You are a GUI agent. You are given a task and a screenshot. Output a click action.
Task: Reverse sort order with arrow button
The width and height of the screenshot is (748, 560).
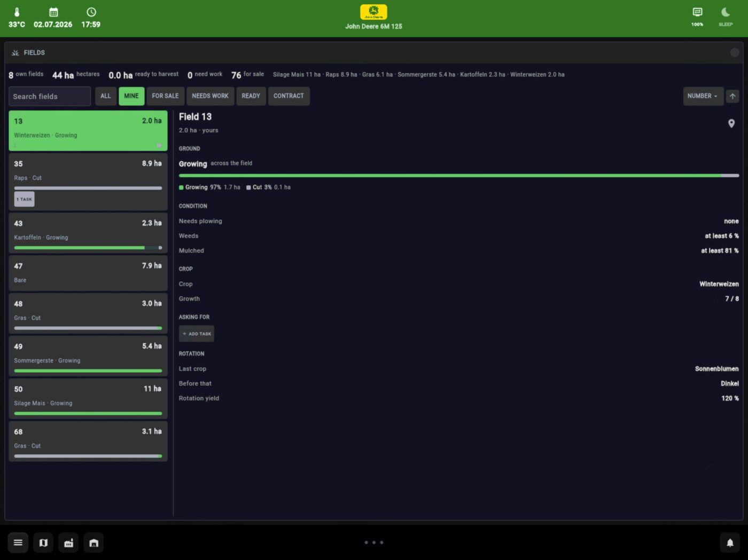[x=733, y=96]
